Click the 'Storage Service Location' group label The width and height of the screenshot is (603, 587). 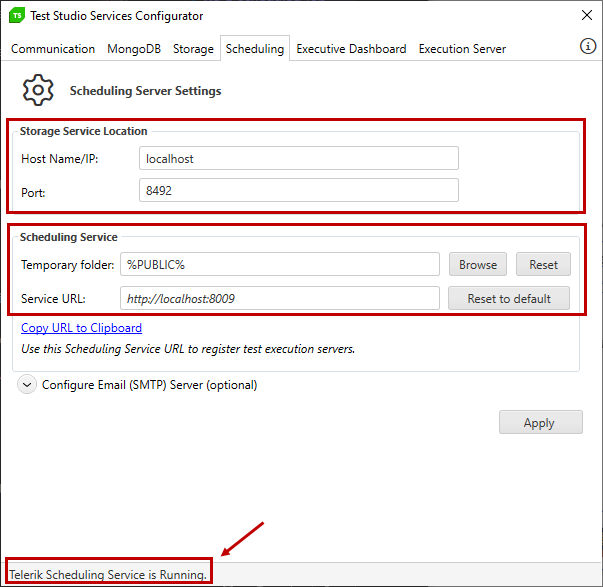point(83,131)
